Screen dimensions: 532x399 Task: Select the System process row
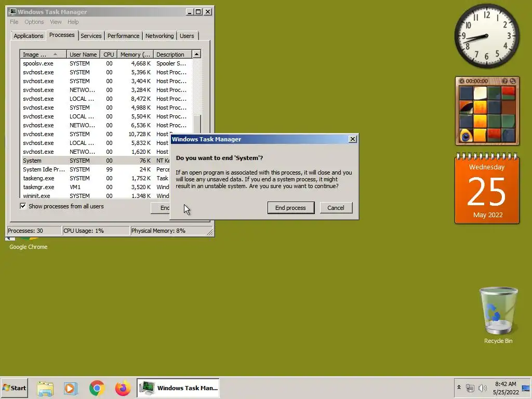[95, 161]
